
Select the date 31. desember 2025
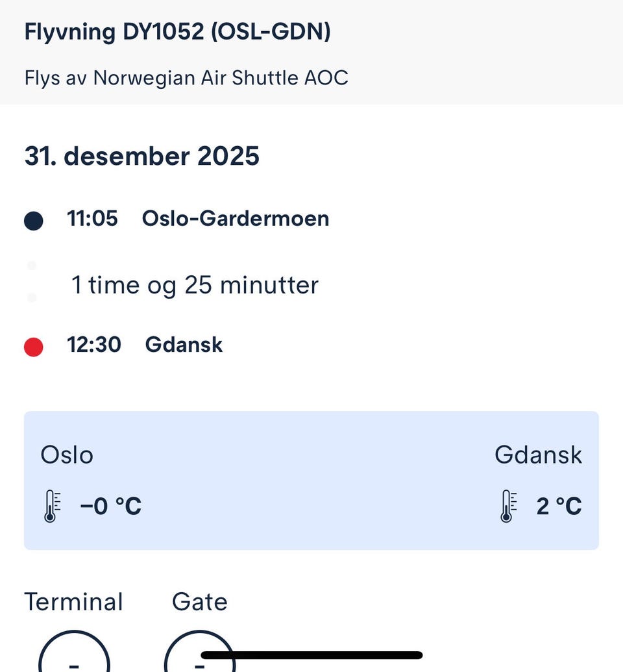point(142,156)
